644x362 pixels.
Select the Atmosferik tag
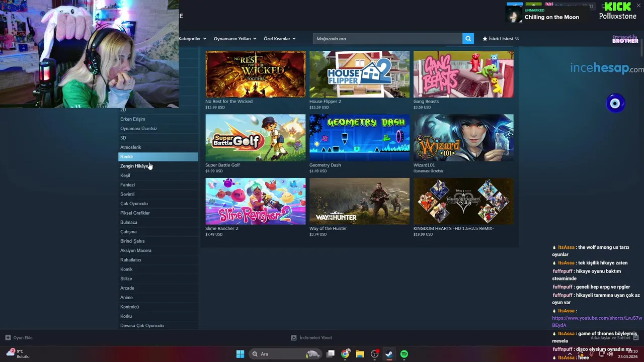[158, 147]
